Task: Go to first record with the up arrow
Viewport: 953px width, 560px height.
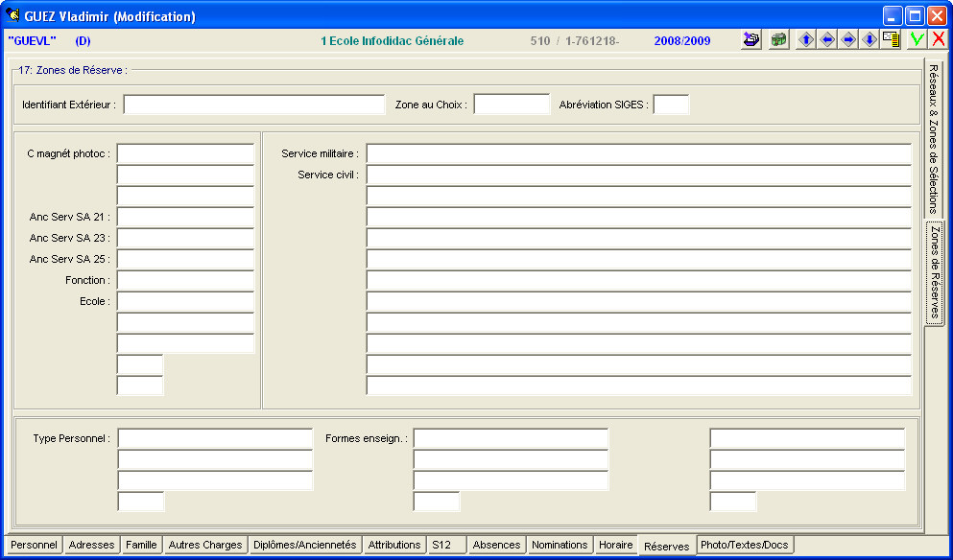Action: click(806, 40)
